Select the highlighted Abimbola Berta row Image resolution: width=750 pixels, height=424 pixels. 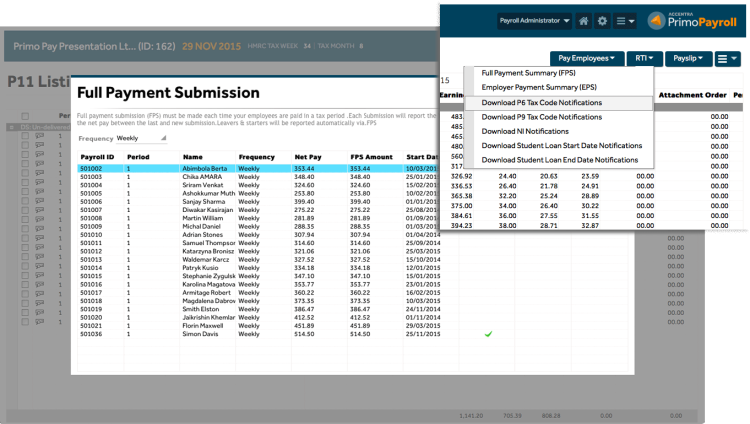[x=257, y=168]
